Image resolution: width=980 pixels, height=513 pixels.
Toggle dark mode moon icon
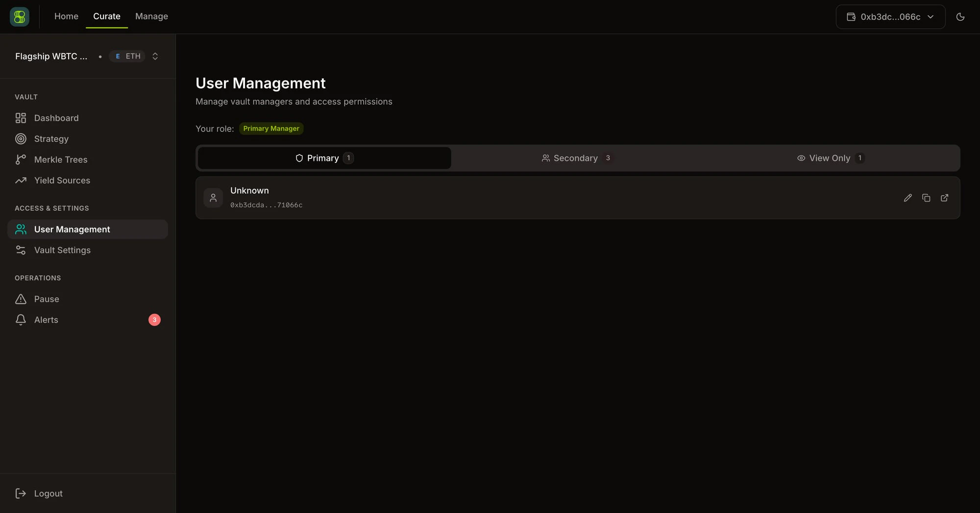[960, 17]
